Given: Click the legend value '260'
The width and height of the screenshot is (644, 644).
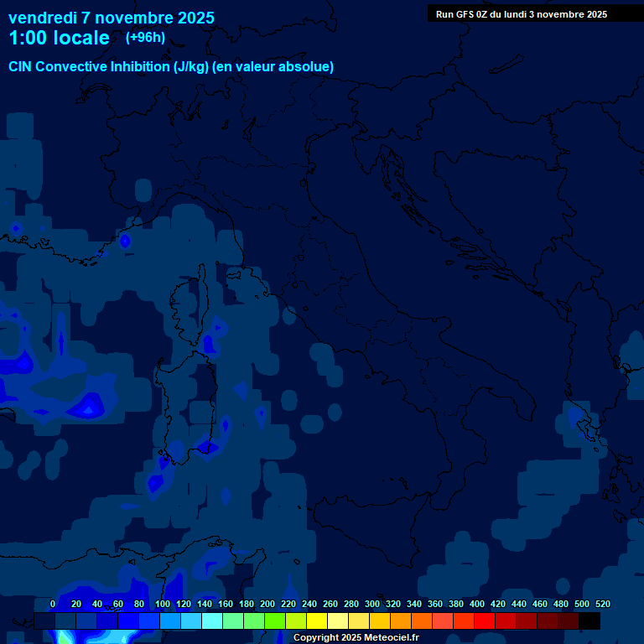Looking at the screenshot, I should tap(330, 604).
